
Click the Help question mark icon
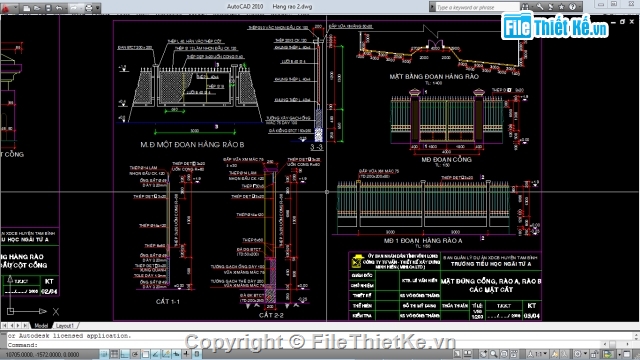coord(573,7)
